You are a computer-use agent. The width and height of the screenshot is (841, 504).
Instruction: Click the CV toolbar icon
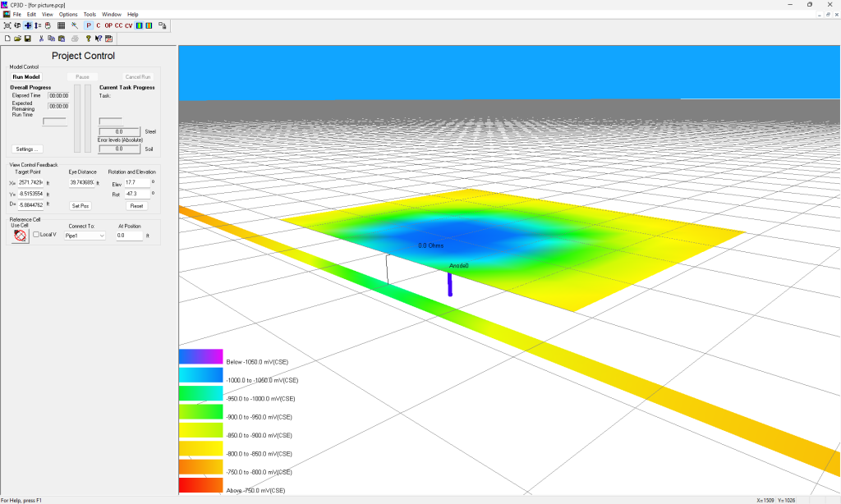coord(128,25)
